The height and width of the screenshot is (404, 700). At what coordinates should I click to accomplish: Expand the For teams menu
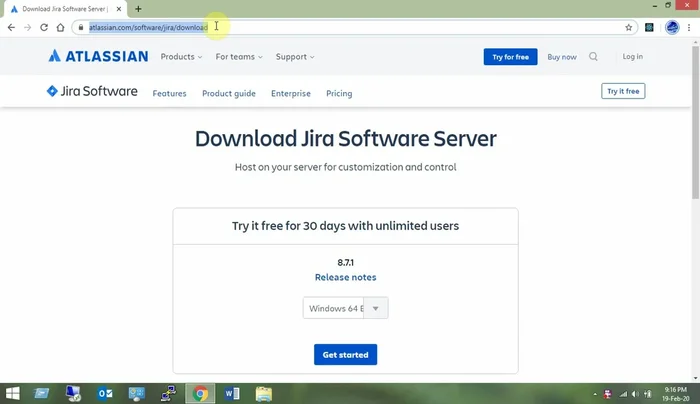pos(239,57)
